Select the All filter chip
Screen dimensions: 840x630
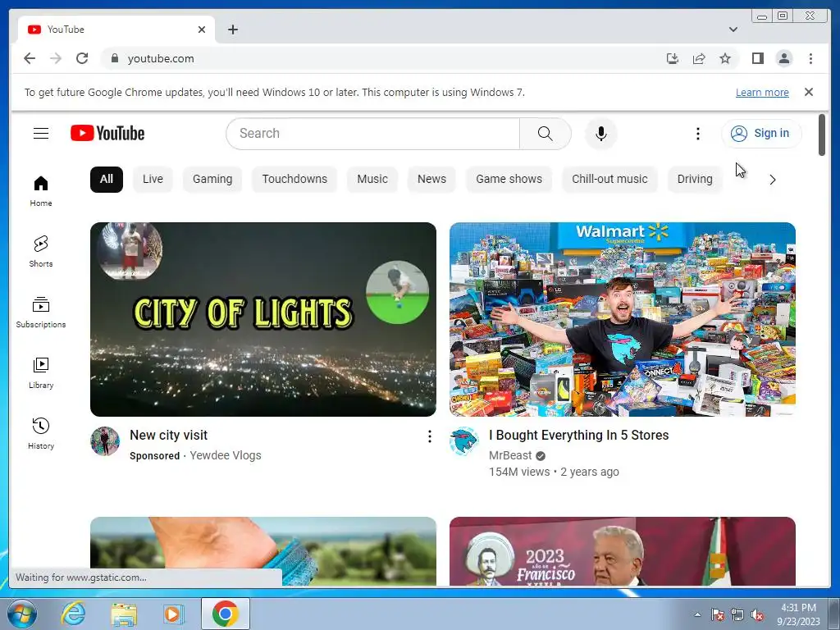coord(106,180)
